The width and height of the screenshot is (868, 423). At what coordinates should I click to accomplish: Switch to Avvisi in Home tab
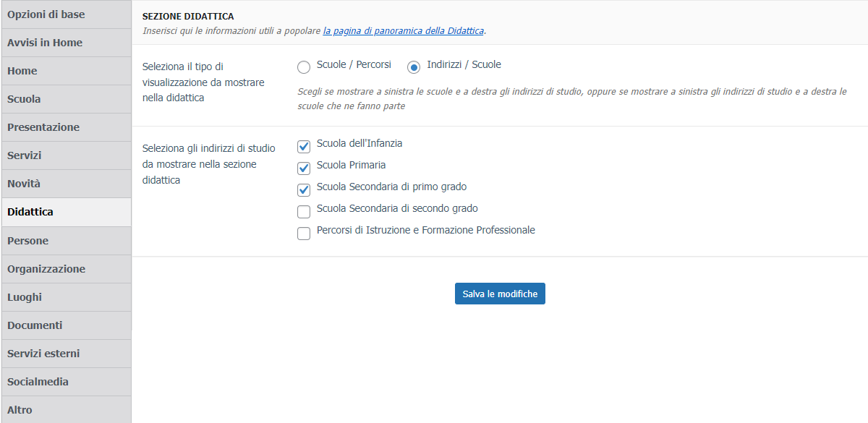pyautogui.click(x=66, y=43)
